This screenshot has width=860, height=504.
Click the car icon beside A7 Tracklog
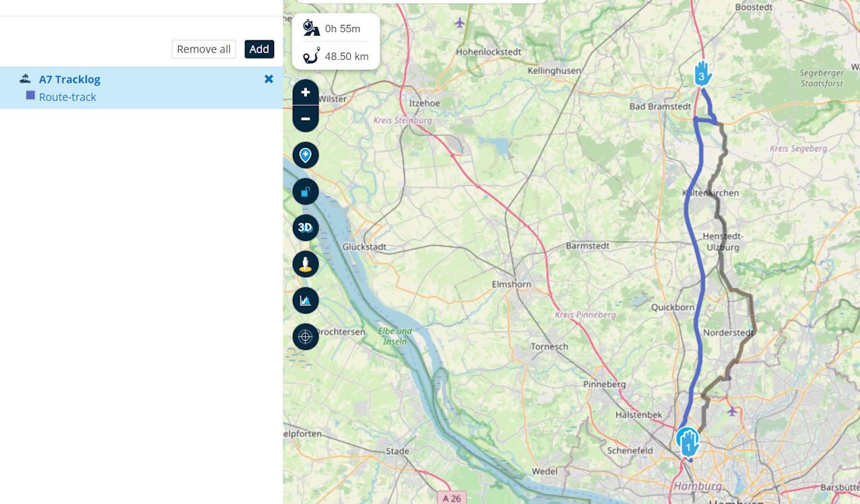(x=26, y=79)
